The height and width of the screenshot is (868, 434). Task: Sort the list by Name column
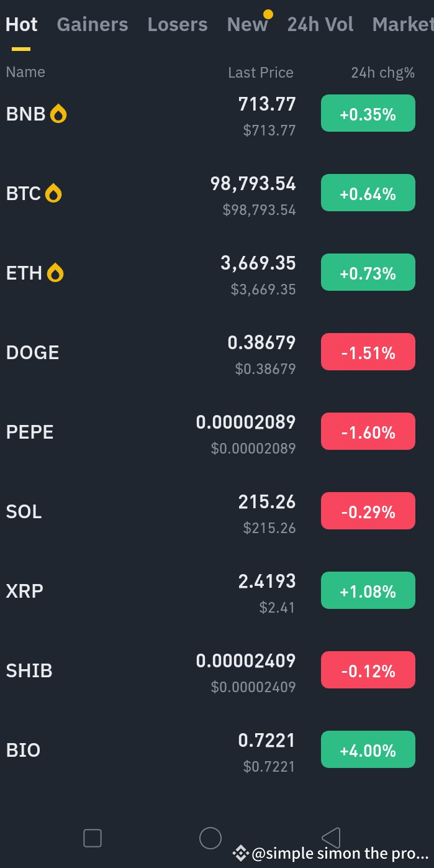[x=25, y=72]
